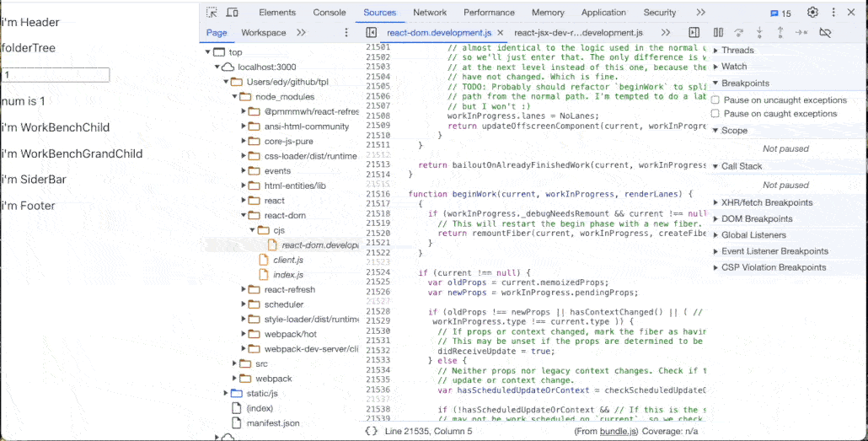Expand the core-js-pure folder
Image resolution: width=868 pixels, height=441 pixels.
point(244,142)
